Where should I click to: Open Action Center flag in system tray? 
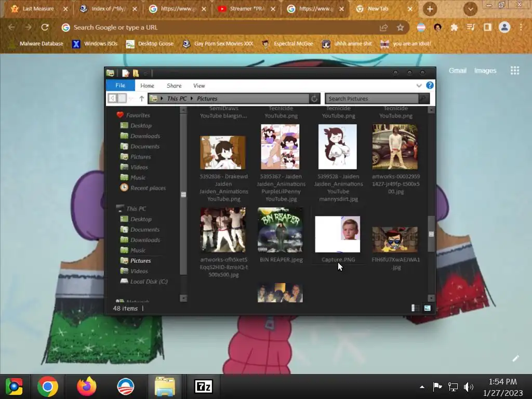click(x=437, y=387)
